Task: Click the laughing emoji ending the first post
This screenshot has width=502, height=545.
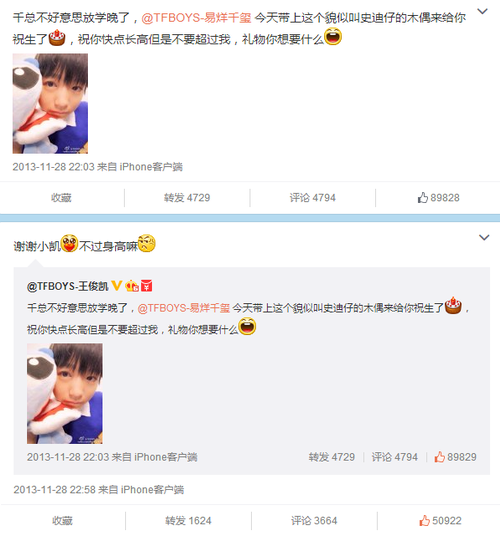Action: (333, 37)
